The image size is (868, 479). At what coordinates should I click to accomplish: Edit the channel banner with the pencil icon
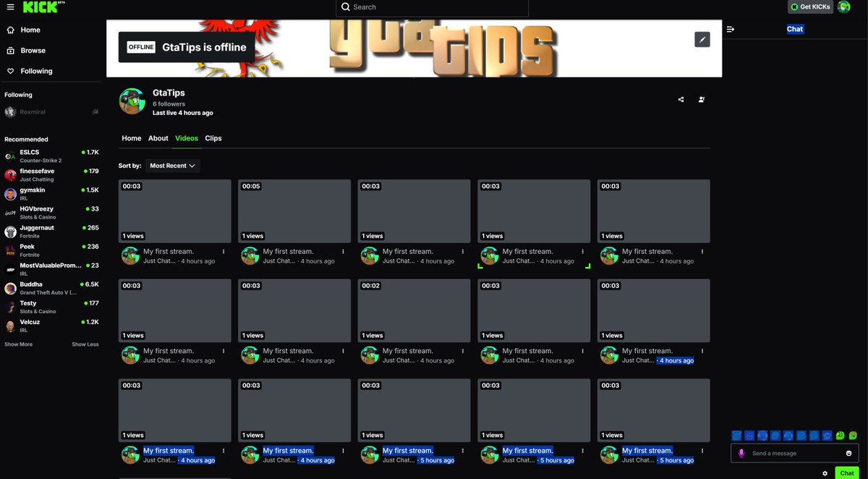702,40
